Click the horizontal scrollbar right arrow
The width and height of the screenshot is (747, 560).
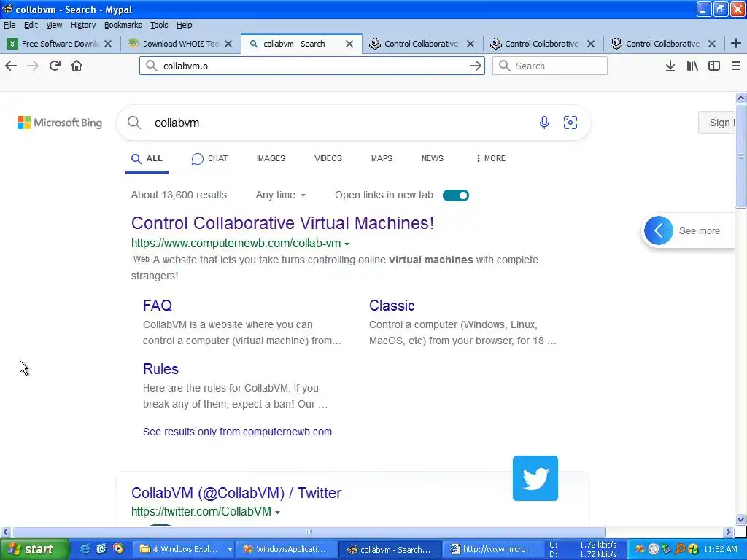click(x=728, y=532)
